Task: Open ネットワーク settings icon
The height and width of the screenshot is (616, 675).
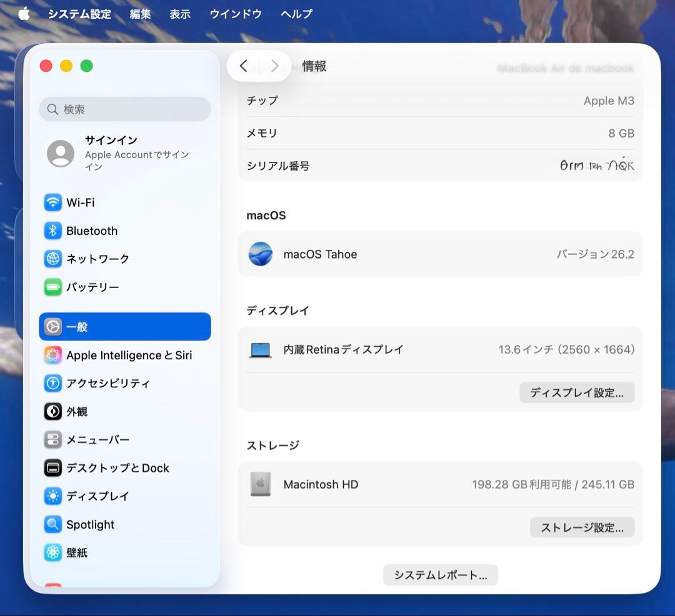Action: 52,259
